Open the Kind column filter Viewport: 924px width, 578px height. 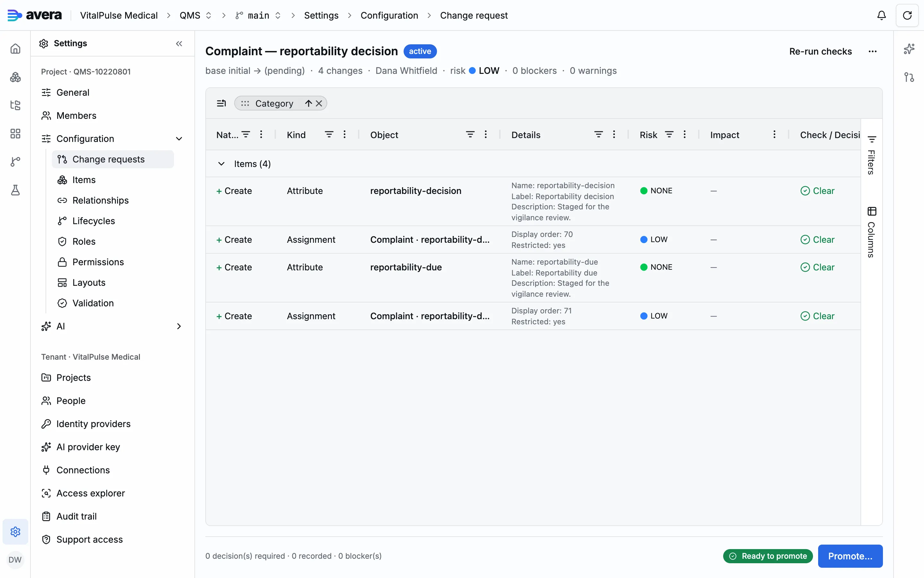[329, 135]
